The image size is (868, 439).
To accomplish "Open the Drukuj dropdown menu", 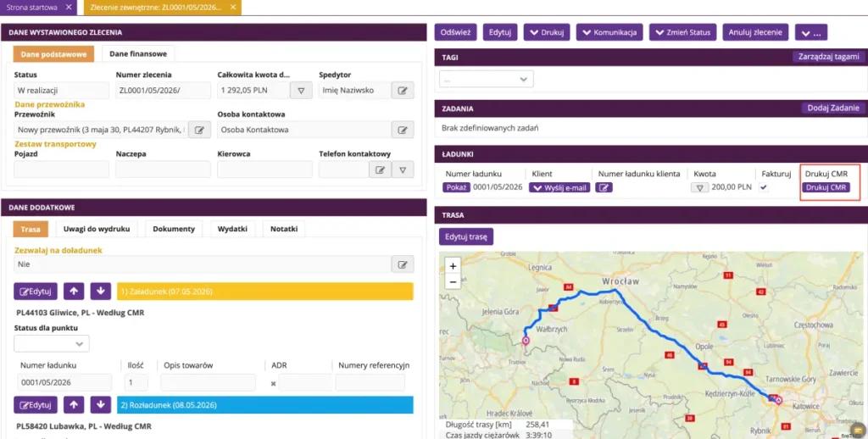I will tap(547, 32).
